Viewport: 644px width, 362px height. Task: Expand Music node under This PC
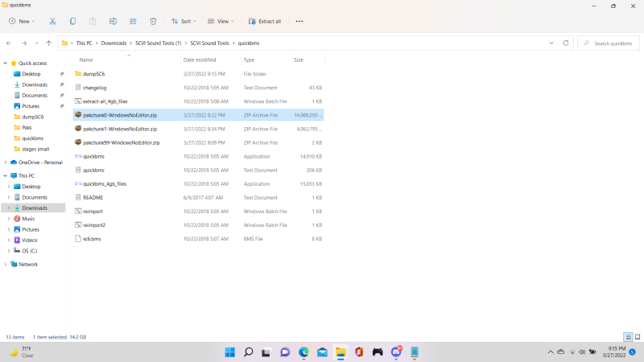coord(9,219)
